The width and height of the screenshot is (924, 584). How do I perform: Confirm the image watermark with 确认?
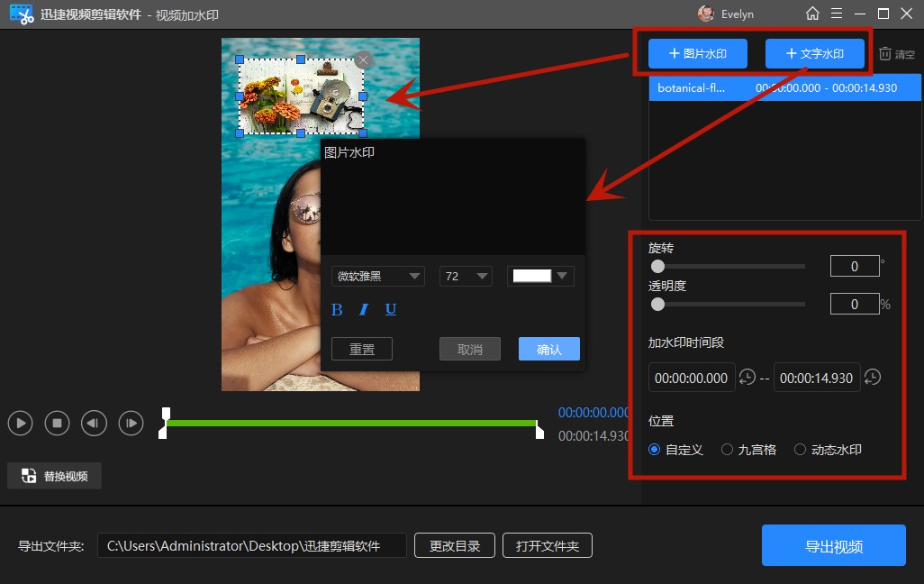pyautogui.click(x=548, y=349)
